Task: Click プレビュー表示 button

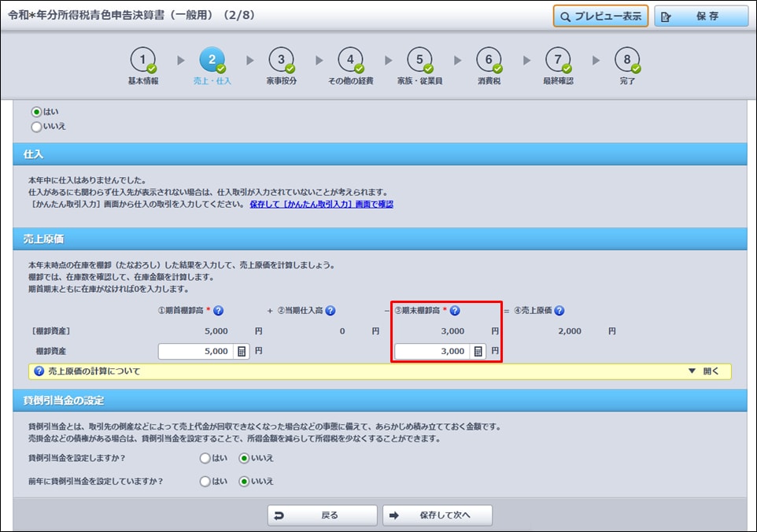Action: [600, 17]
